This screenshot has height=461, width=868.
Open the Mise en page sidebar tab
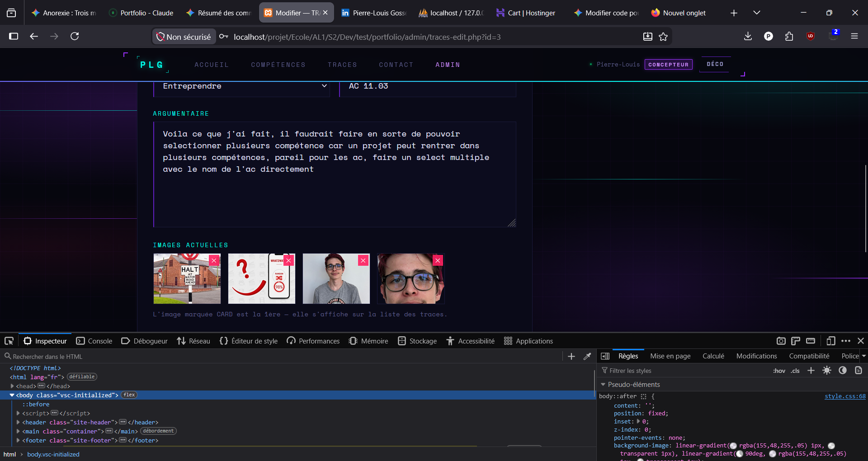[670, 356]
